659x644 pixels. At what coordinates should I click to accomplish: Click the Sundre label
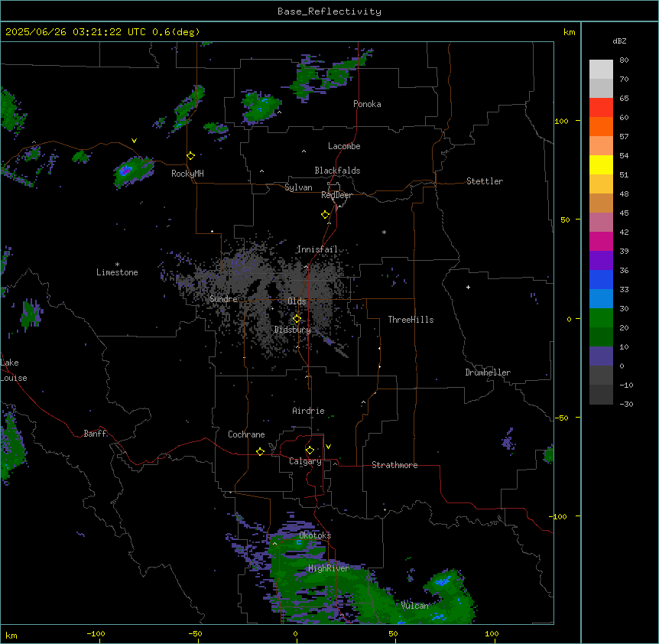click(x=223, y=299)
